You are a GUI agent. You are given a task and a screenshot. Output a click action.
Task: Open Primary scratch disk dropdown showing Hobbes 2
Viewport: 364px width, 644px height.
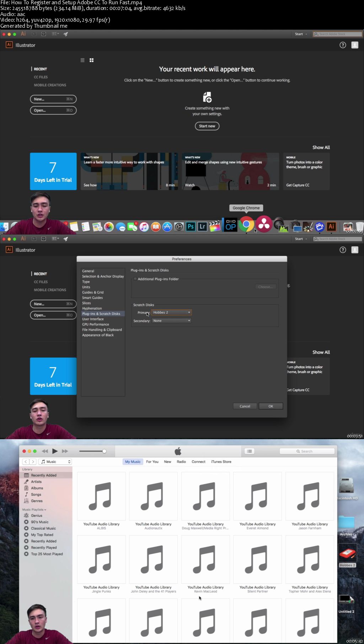click(x=171, y=312)
